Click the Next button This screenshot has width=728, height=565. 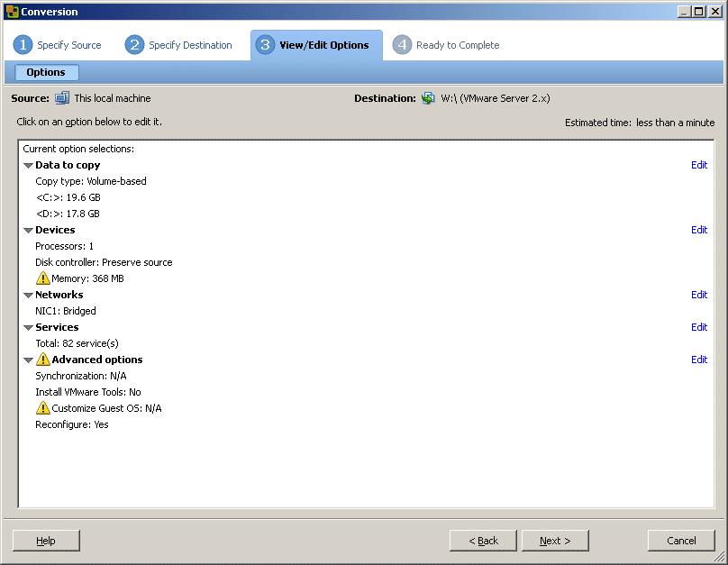pos(555,541)
